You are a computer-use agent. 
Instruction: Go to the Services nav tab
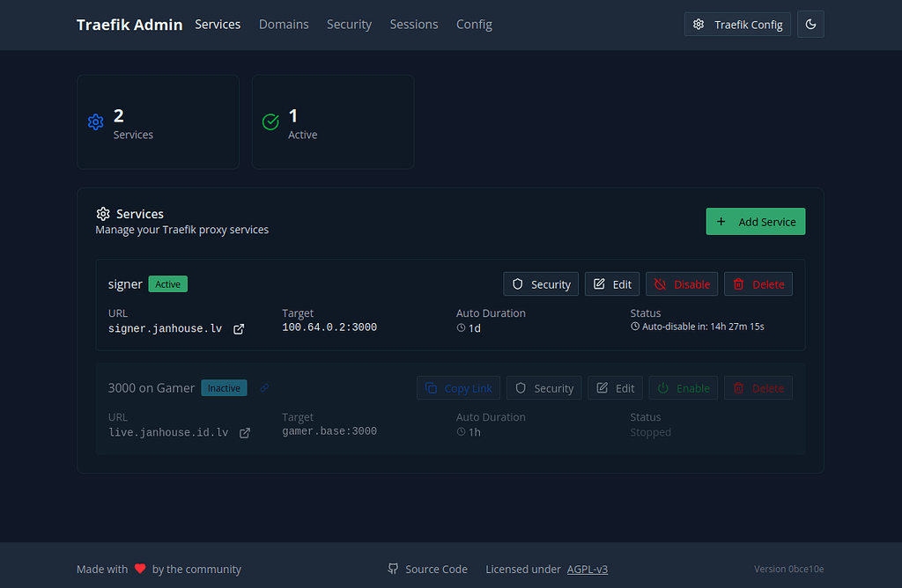218,24
